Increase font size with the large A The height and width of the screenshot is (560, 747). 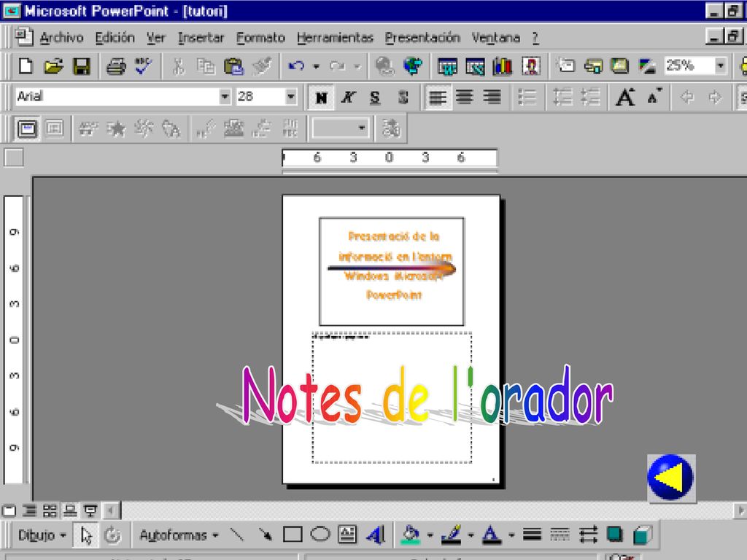[x=625, y=98]
